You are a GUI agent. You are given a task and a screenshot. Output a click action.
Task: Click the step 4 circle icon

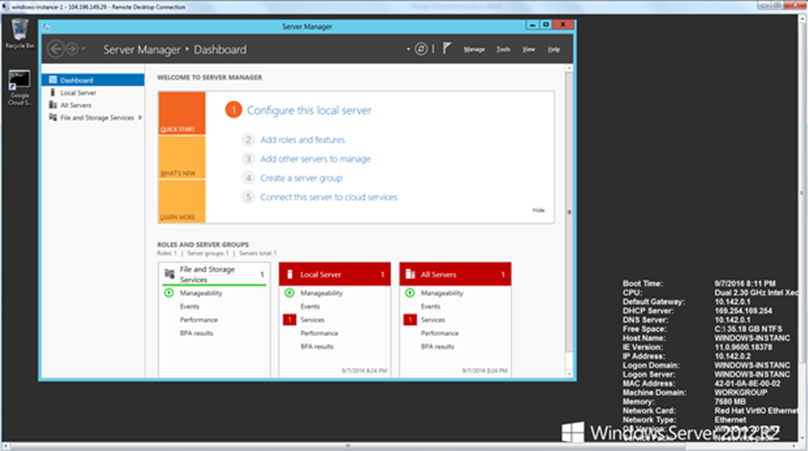point(248,178)
